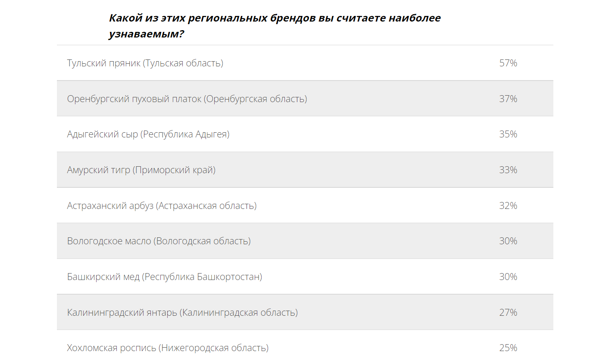Select the 'Калининградский янтарь' row label

coord(182,313)
